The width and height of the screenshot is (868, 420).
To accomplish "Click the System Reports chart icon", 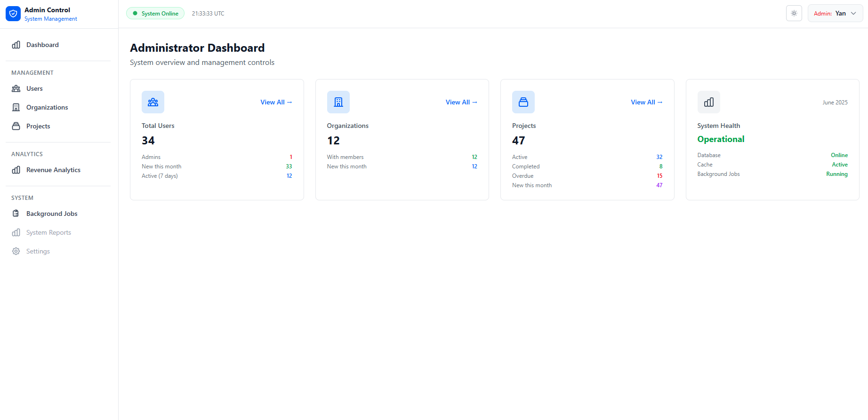I will point(16,232).
